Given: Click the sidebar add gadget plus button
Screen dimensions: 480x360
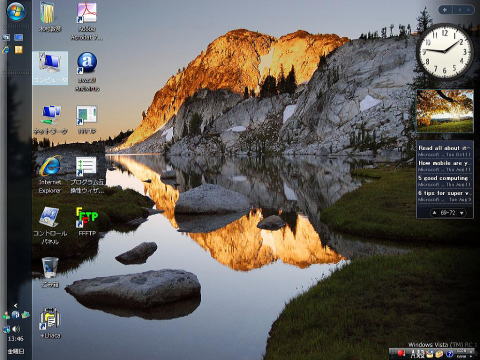Looking at the screenshot, I should point(445,10).
